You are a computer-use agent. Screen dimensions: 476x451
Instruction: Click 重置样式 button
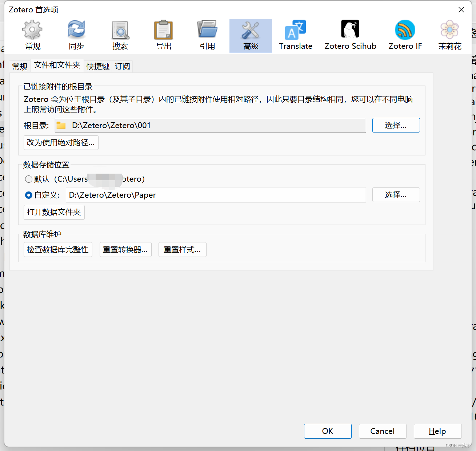click(183, 250)
